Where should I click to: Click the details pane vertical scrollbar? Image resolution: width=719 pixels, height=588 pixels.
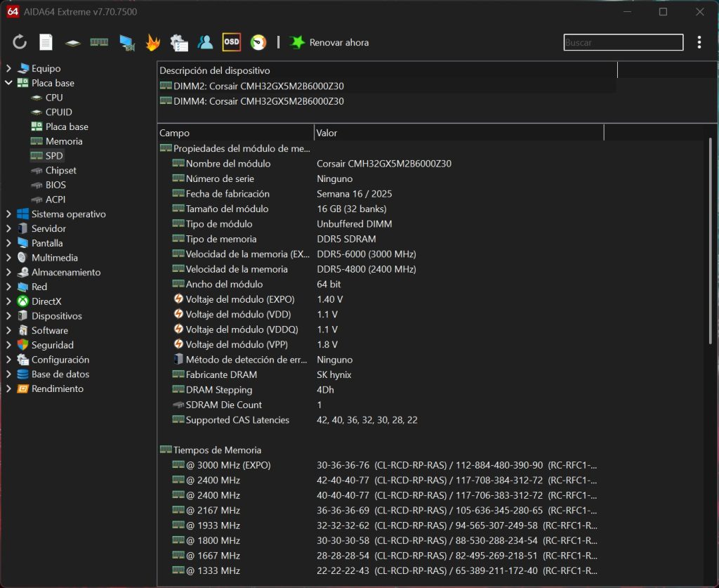[x=711, y=242]
